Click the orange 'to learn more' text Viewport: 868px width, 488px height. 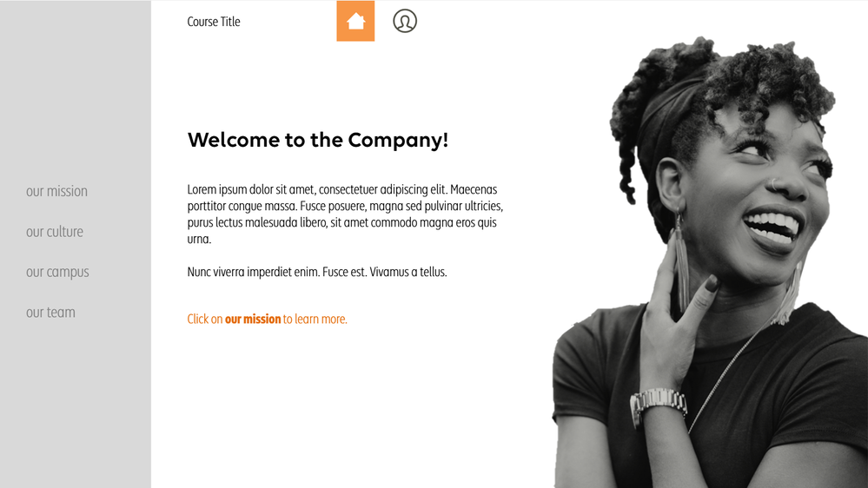pyautogui.click(x=315, y=320)
